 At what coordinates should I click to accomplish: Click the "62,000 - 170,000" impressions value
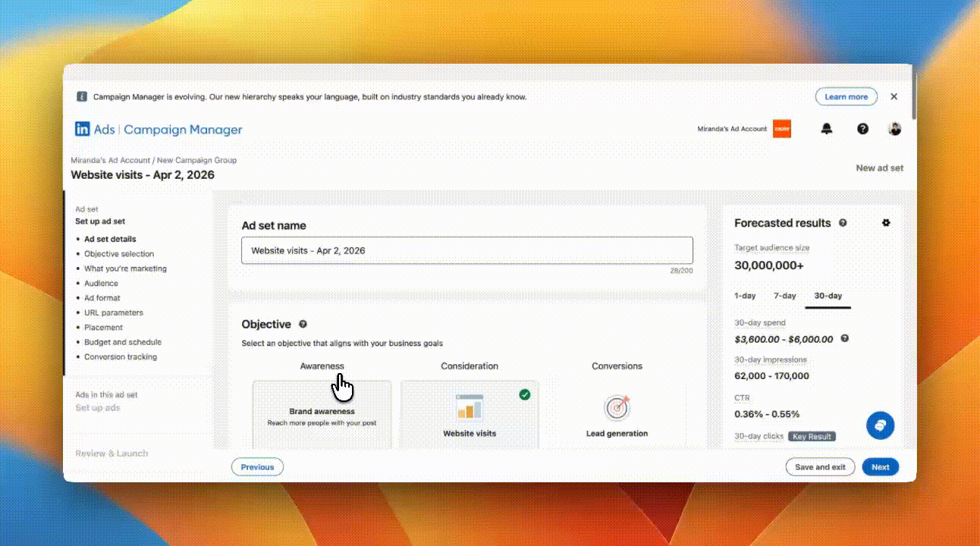pyautogui.click(x=771, y=376)
